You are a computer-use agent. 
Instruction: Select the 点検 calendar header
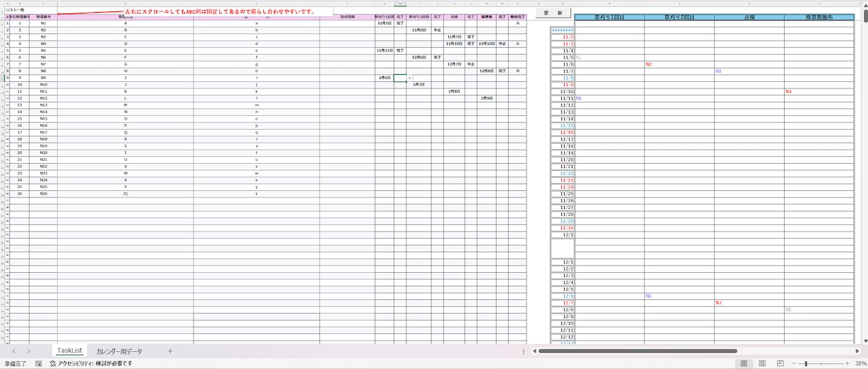749,16
